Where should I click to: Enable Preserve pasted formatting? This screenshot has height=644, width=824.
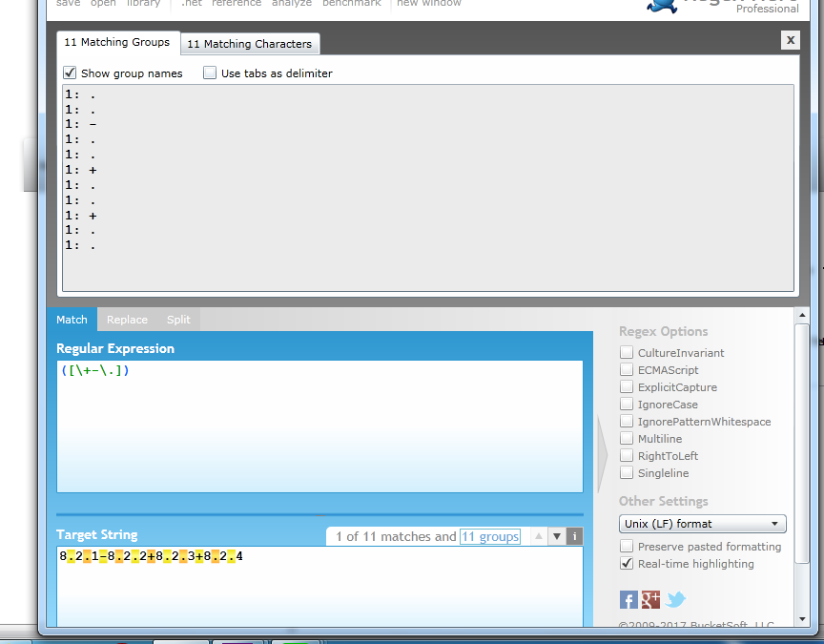[x=627, y=547]
